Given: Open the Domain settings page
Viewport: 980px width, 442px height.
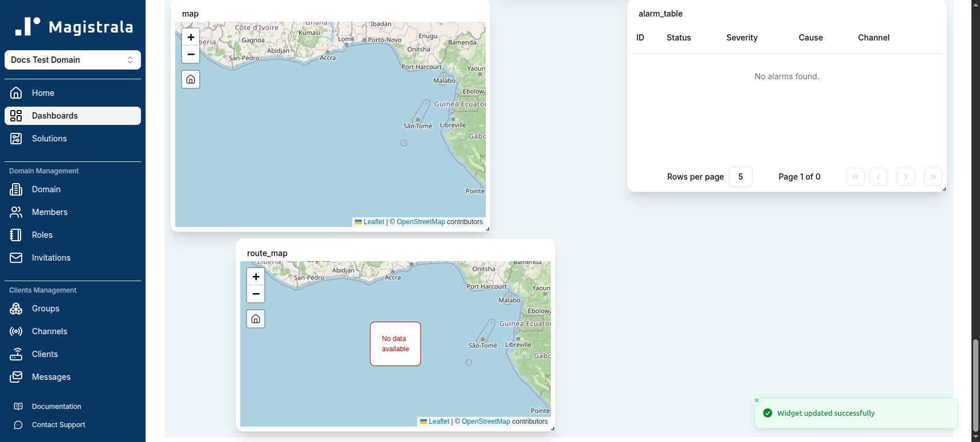Looking at the screenshot, I should click(x=72, y=189).
